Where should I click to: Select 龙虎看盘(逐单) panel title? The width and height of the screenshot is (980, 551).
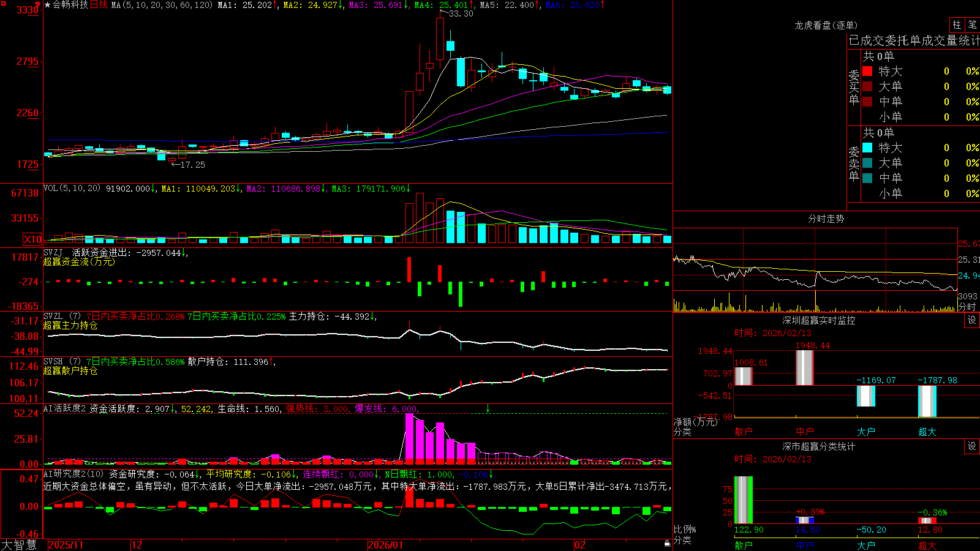[x=826, y=25]
